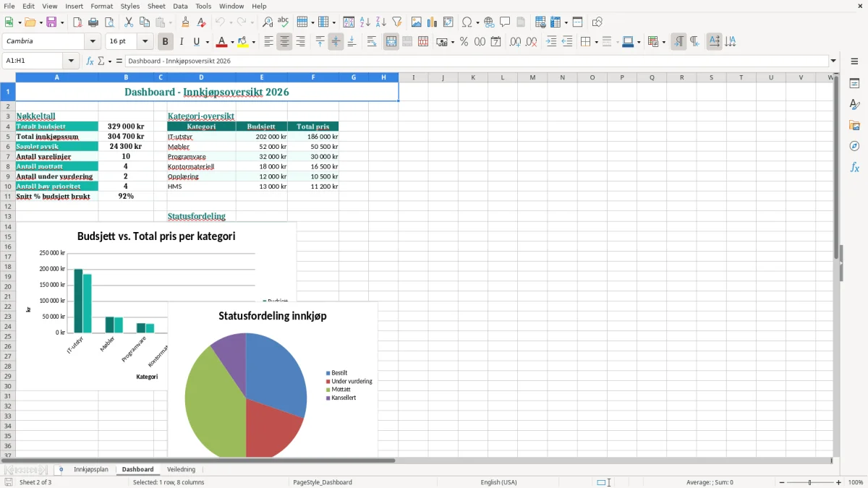Insert a hyperlink via globe icon
Screen dimensions: 868x488
point(489,22)
